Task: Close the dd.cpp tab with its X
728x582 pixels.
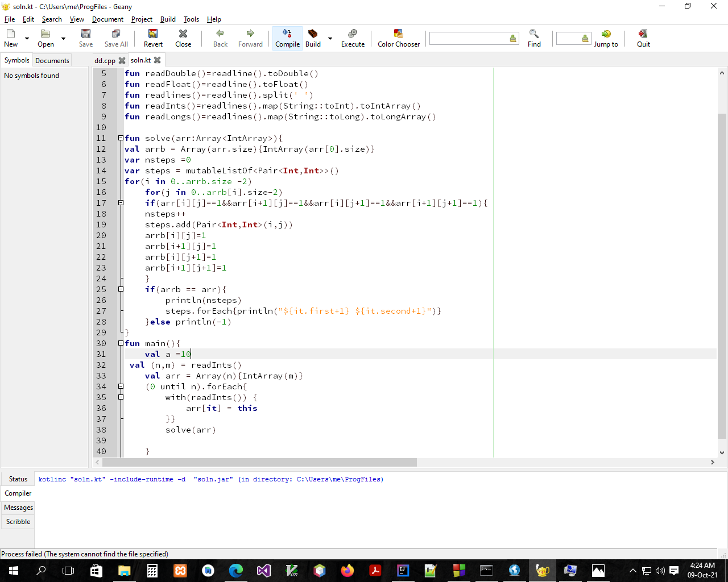Action: pyautogui.click(x=122, y=60)
